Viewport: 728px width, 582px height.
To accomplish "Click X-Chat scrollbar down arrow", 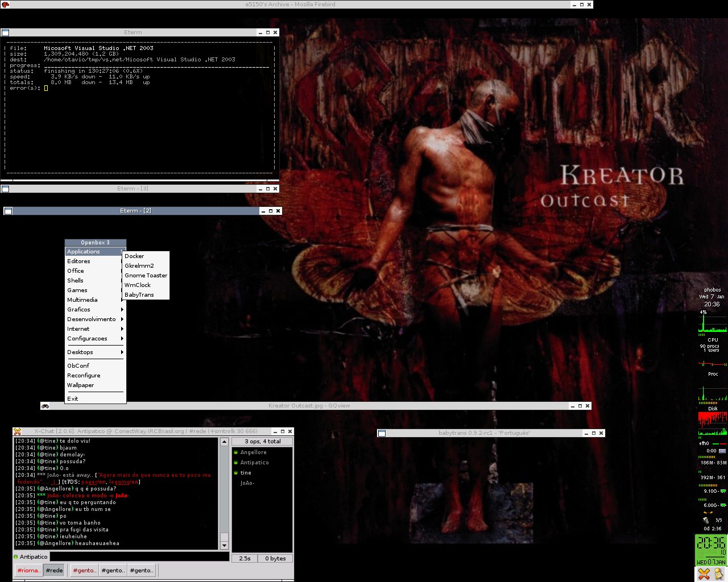I will click(x=224, y=545).
